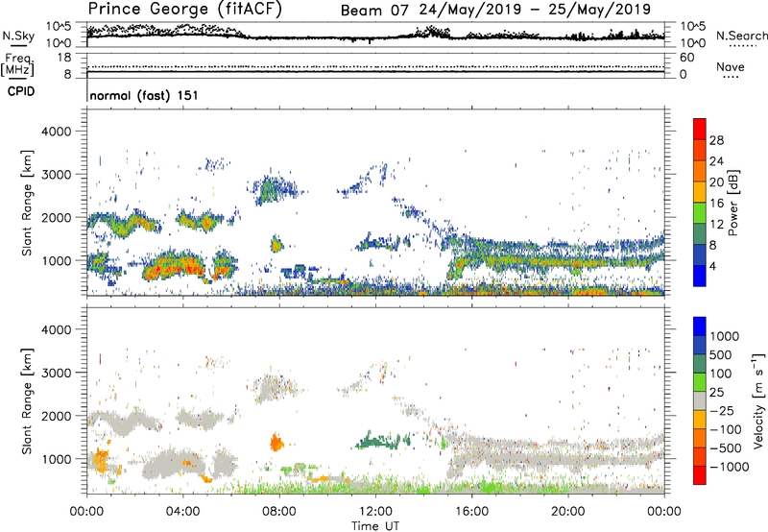Click the "100" label on the velocity colorbar
The image size is (768, 532).
click(x=721, y=374)
